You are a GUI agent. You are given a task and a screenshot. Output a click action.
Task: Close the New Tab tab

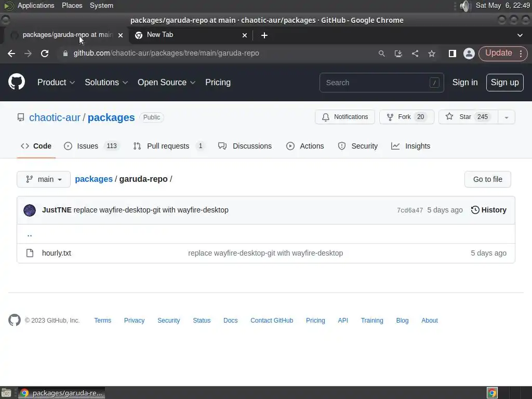(x=245, y=35)
